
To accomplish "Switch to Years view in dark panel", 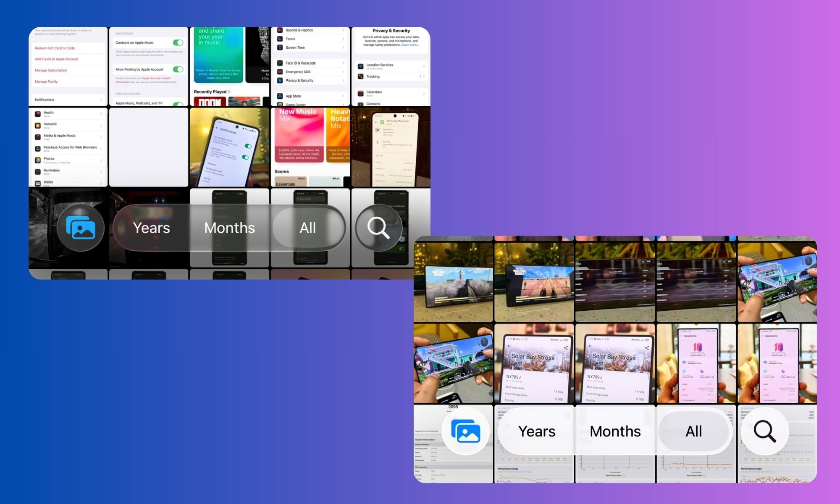I will click(152, 228).
